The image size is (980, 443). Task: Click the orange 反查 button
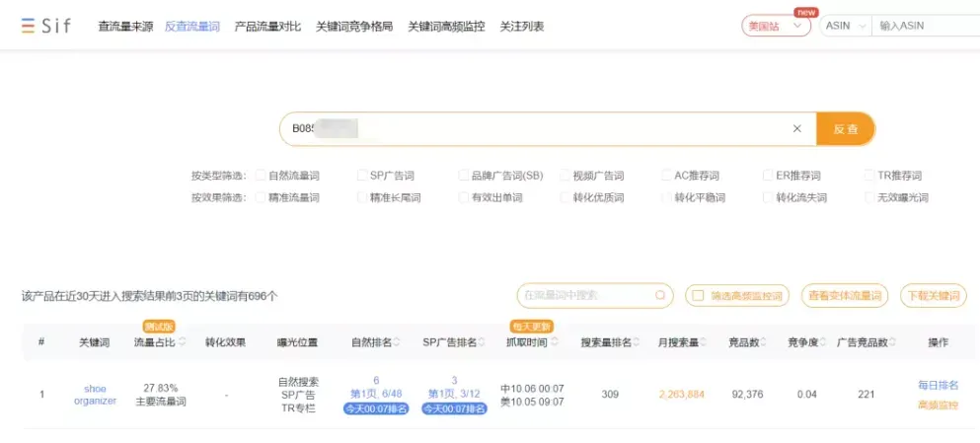point(846,128)
